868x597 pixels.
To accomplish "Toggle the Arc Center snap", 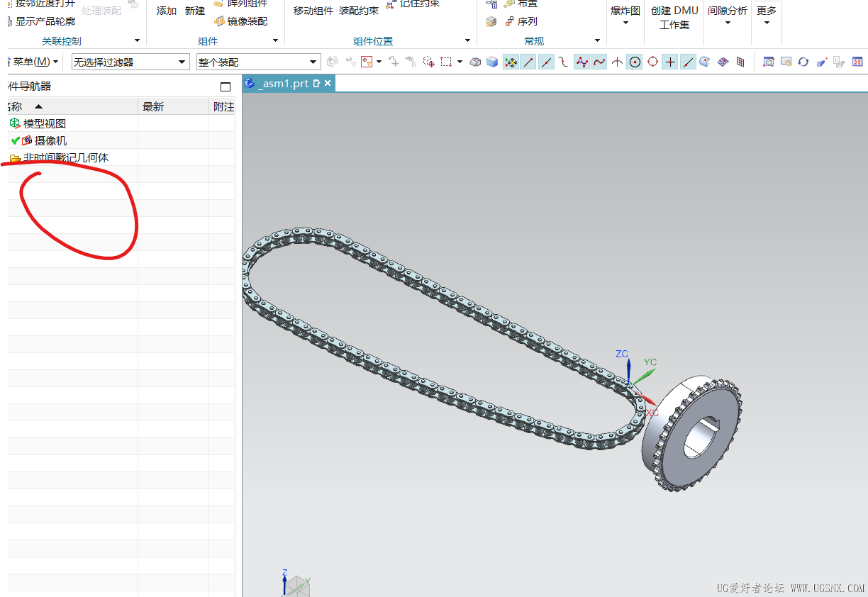I will point(635,62).
